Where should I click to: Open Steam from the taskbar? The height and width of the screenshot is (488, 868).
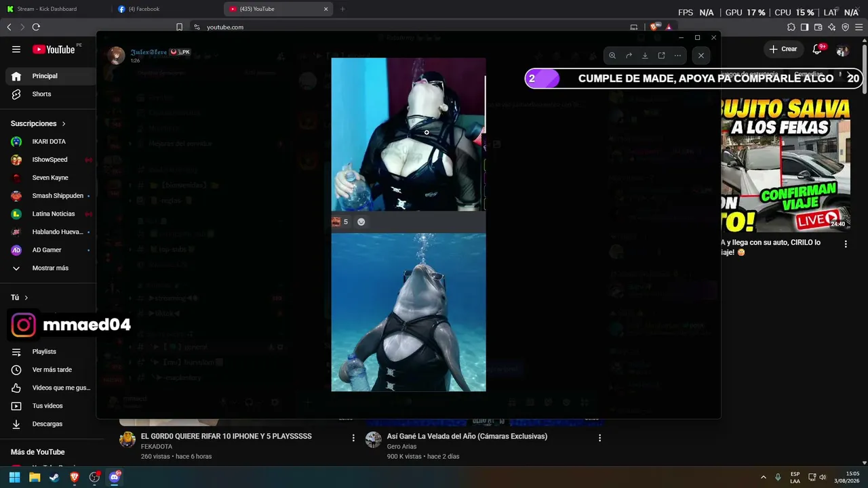54,477
